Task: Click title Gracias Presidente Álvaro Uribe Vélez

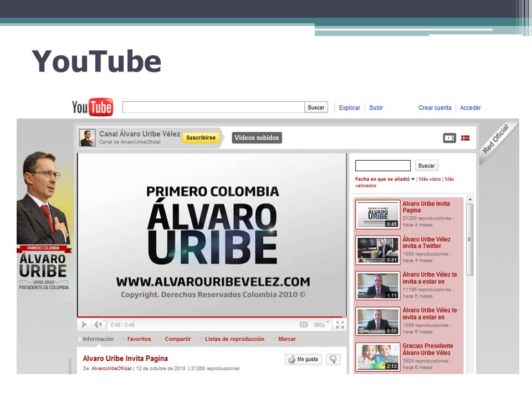Action: coord(428,349)
